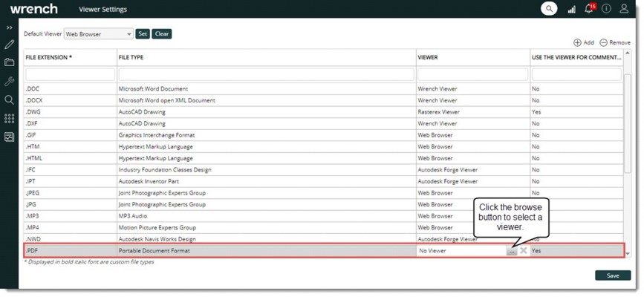Click the Set button
The height and width of the screenshot is (297, 644).
(143, 34)
